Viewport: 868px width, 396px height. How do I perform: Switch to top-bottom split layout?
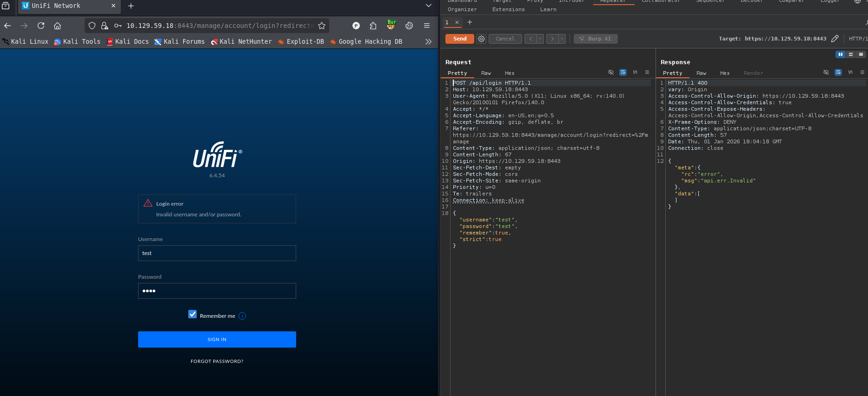click(x=851, y=54)
